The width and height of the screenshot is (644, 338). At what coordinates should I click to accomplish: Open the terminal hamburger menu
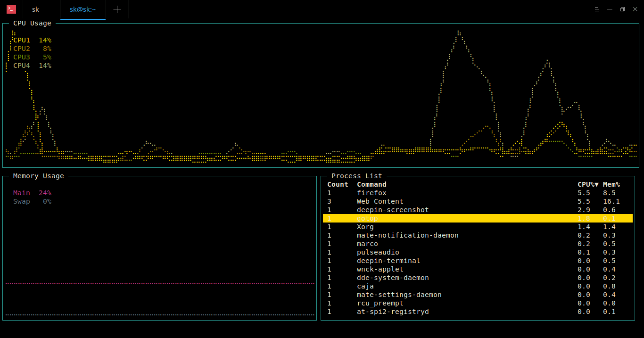(597, 9)
